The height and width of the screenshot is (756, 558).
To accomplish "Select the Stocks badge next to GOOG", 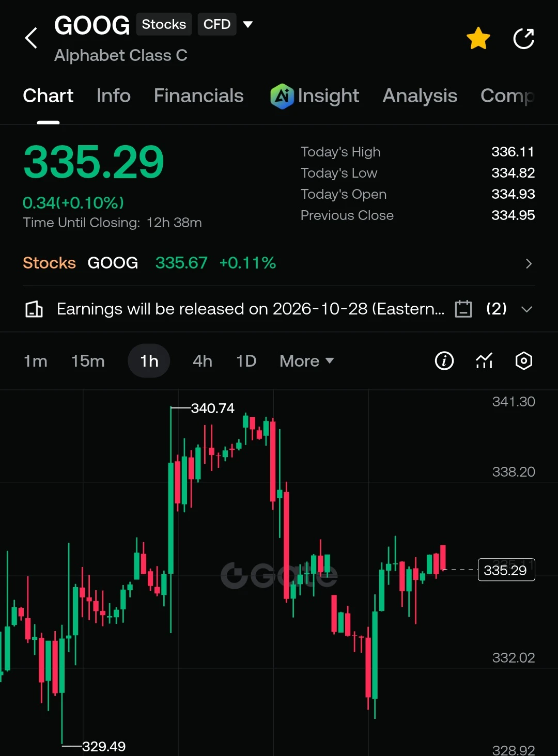I will [x=164, y=24].
